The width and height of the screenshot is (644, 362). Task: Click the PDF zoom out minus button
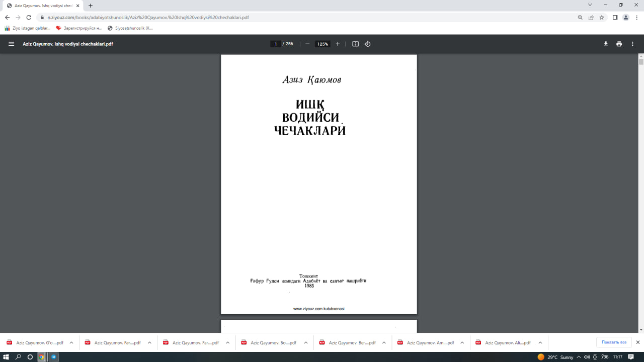[307, 44]
